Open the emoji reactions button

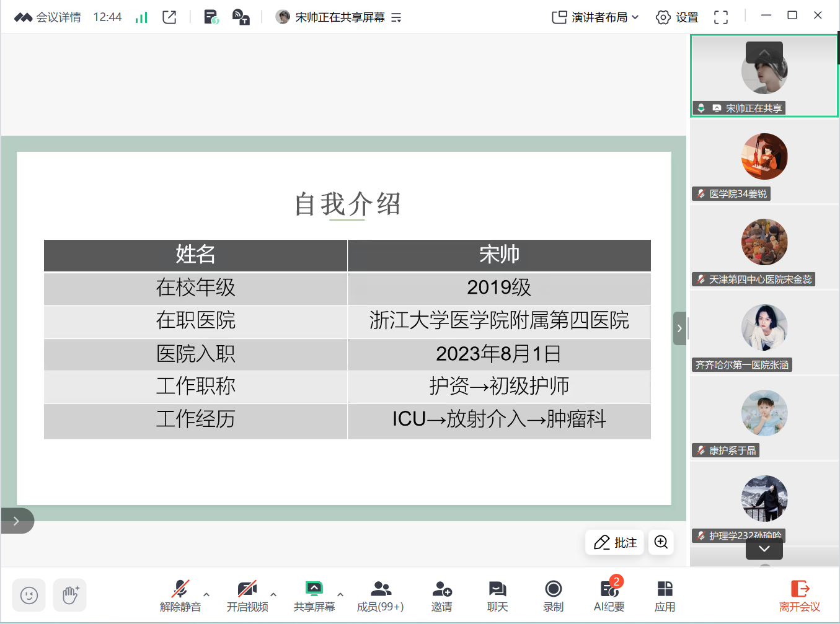(29, 595)
